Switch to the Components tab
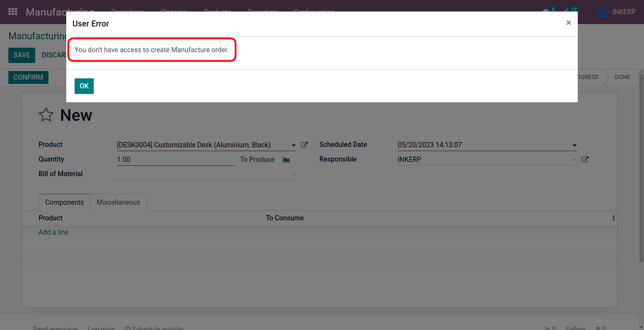 pos(64,202)
